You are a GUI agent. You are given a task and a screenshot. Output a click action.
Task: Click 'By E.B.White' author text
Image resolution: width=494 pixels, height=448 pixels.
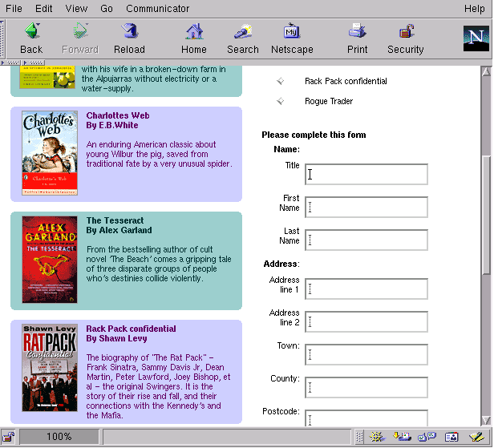112,125
